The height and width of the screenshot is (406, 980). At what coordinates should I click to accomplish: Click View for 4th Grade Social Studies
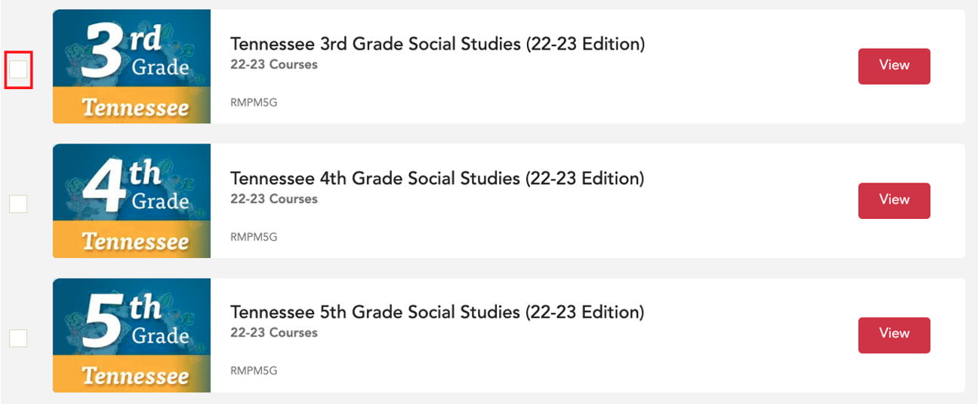(894, 201)
